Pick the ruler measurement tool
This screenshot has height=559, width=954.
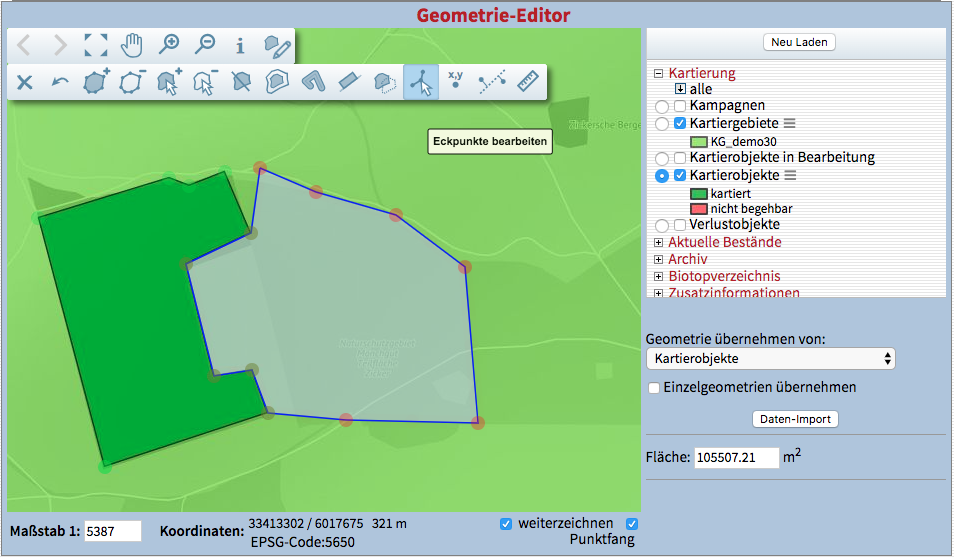point(527,82)
